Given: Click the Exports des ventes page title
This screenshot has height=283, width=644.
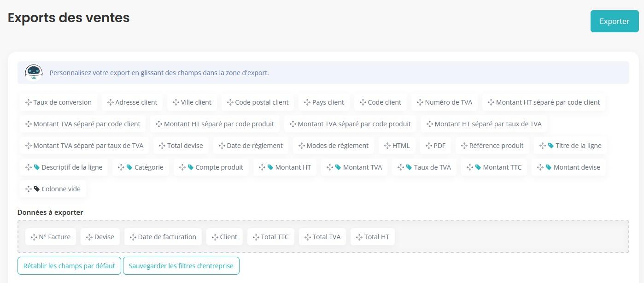Looking at the screenshot, I should tap(69, 18).
